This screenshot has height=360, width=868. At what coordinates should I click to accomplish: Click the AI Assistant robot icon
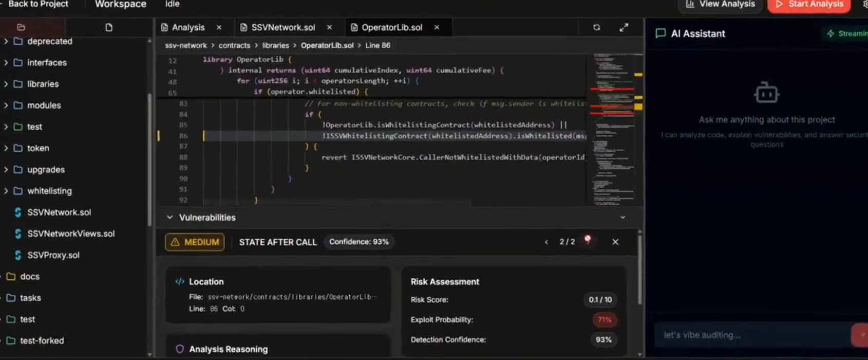(x=766, y=93)
